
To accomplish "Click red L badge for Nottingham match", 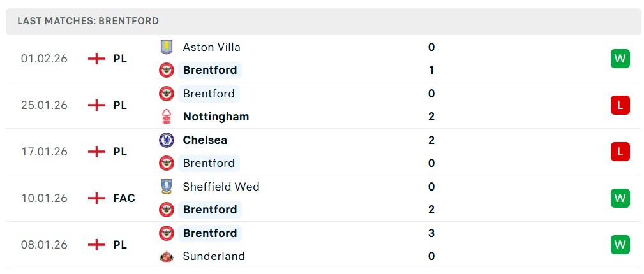I will tap(620, 105).
